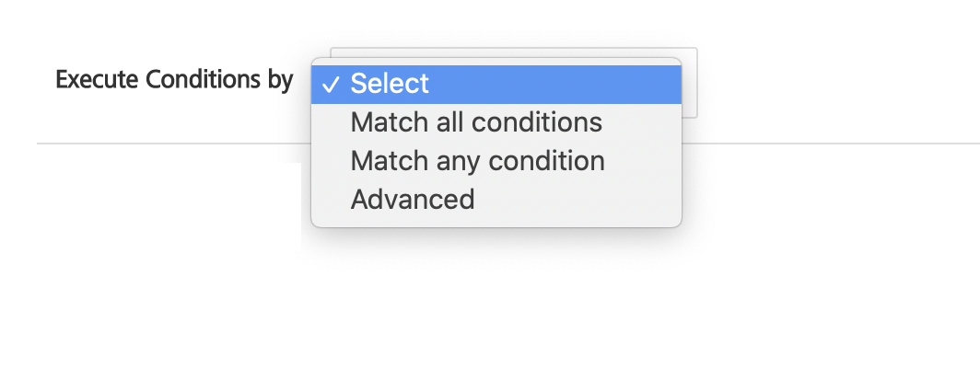Click the entry directly above Advanced
Viewport: 980px width, 368px height.
click(x=477, y=161)
